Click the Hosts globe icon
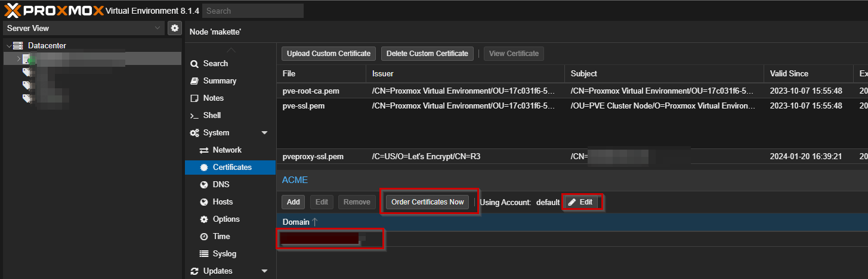The image size is (868, 279). pyautogui.click(x=204, y=201)
